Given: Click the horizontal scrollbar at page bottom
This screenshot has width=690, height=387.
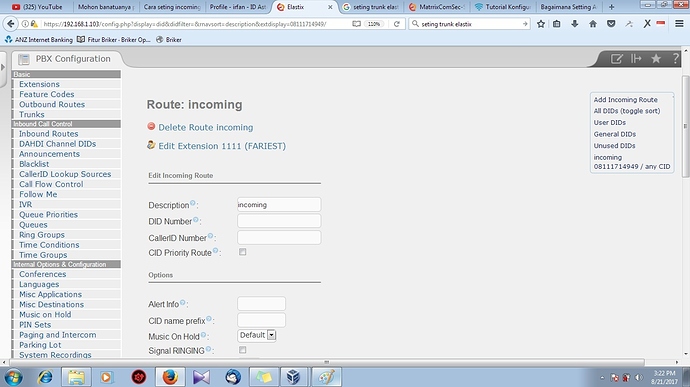Looking at the screenshot, I should click(x=327, y=362).
